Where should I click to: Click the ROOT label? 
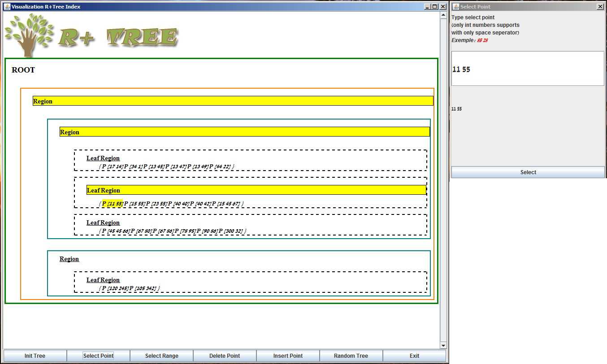click(23, 70)
